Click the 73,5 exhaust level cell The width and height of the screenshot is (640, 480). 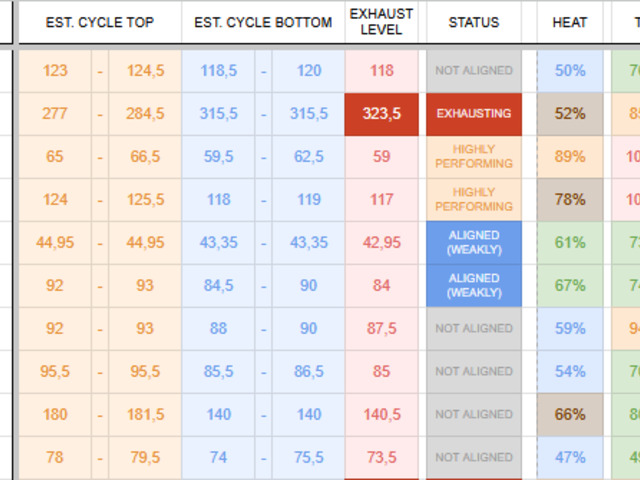(x=381, y=458)
